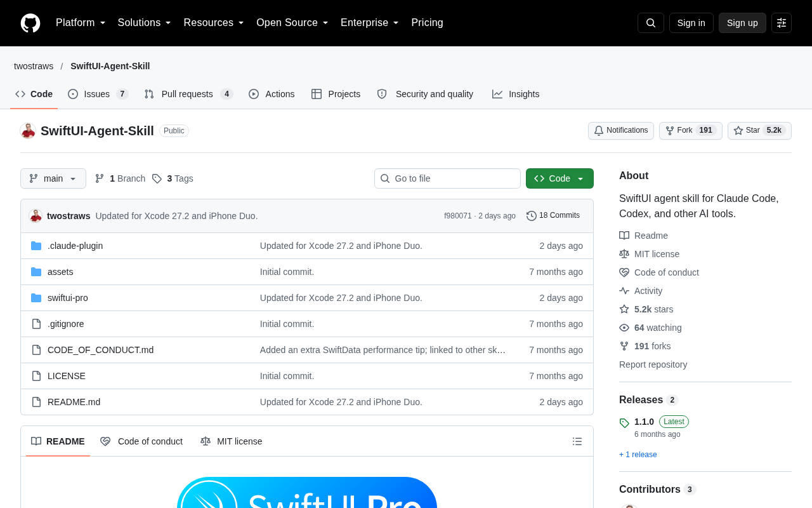
Task: Open the Actions tab
Action: (x=272, y=94)
